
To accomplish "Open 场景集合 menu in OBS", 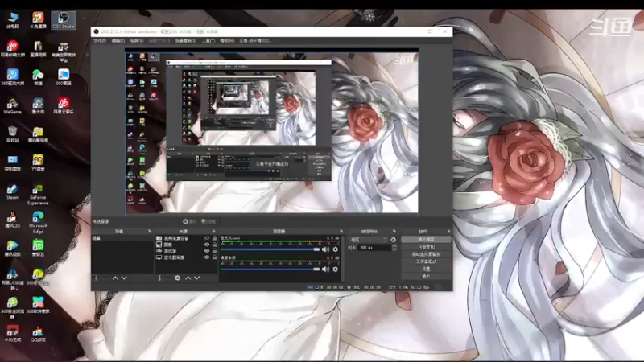I will [x=186, y=41].
